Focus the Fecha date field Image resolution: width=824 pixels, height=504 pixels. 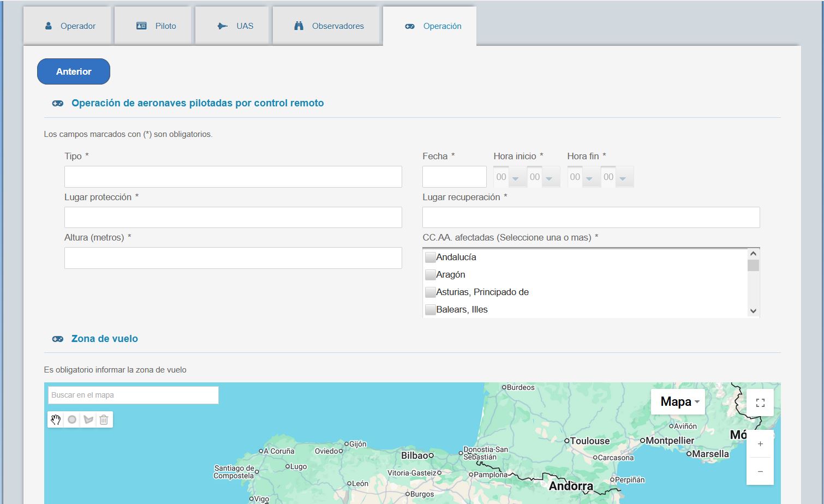tap(455, 177)
